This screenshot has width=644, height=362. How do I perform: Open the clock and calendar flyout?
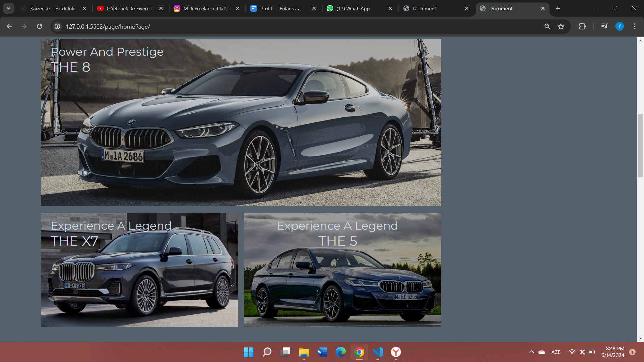coord(613,352)
